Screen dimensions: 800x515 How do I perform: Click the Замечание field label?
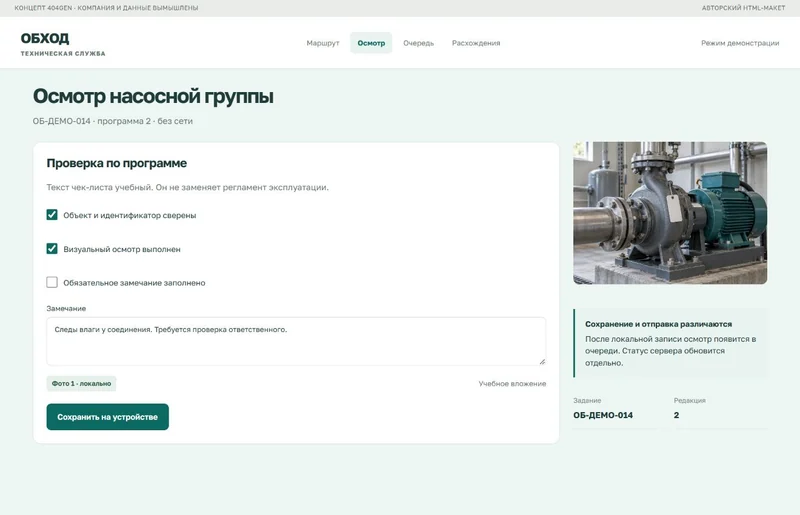66,308
